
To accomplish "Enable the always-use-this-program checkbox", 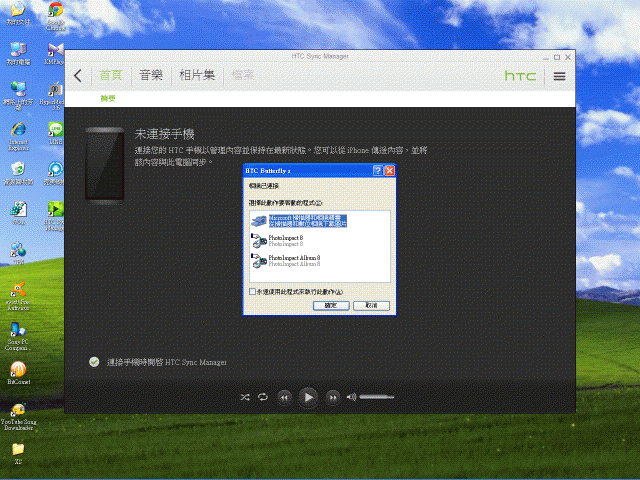I will (253, 291).
